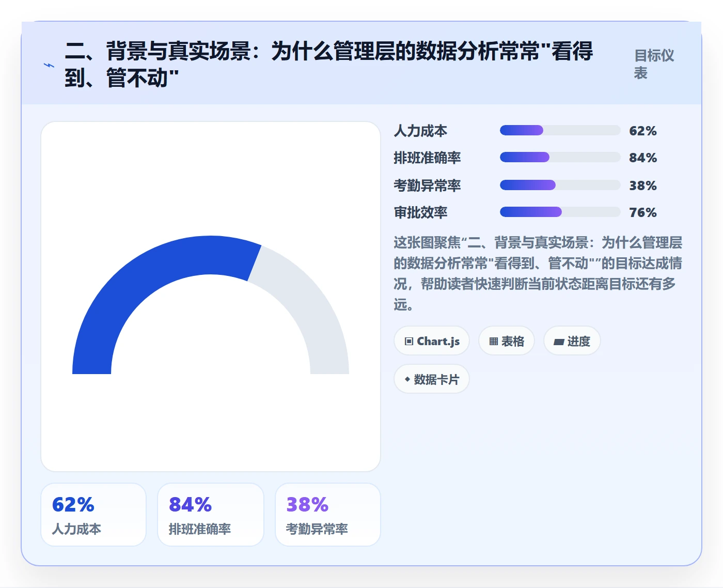
Task: Click the lightning bolt icon beside the title
Action: pos(49,65)
